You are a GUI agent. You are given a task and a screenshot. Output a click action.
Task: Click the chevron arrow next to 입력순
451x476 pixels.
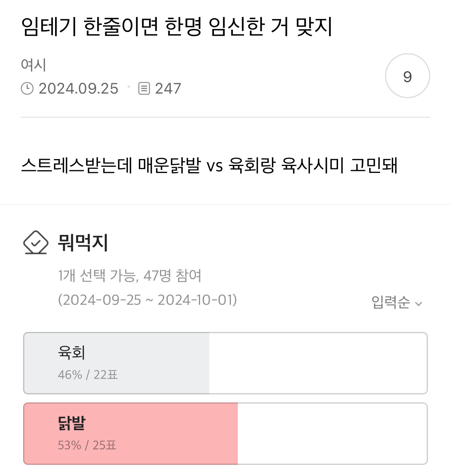point(419,304)
